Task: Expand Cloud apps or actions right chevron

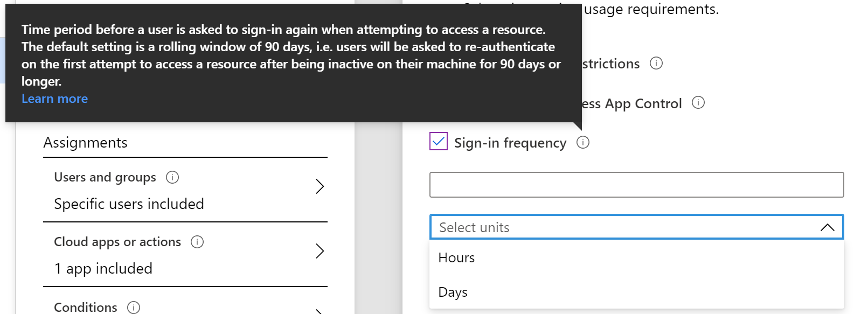Action: 320,251
